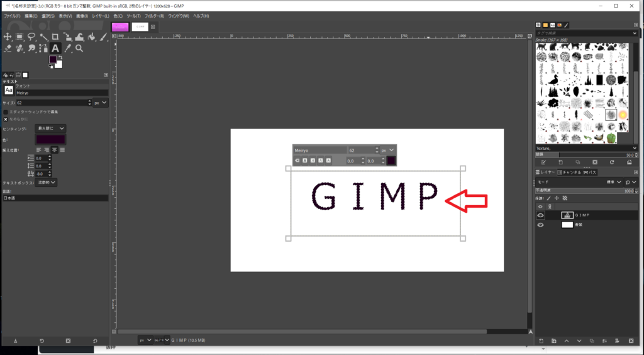Switch to the チャンネル tab
Viewport: 644px width, 355px height.
click(x=570, y=172)
